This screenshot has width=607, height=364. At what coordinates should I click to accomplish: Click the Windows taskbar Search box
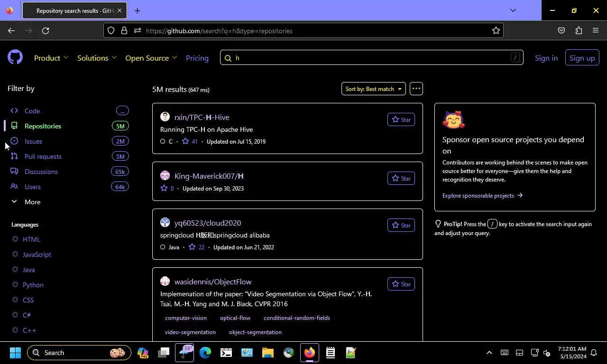(x=79, y=353)
